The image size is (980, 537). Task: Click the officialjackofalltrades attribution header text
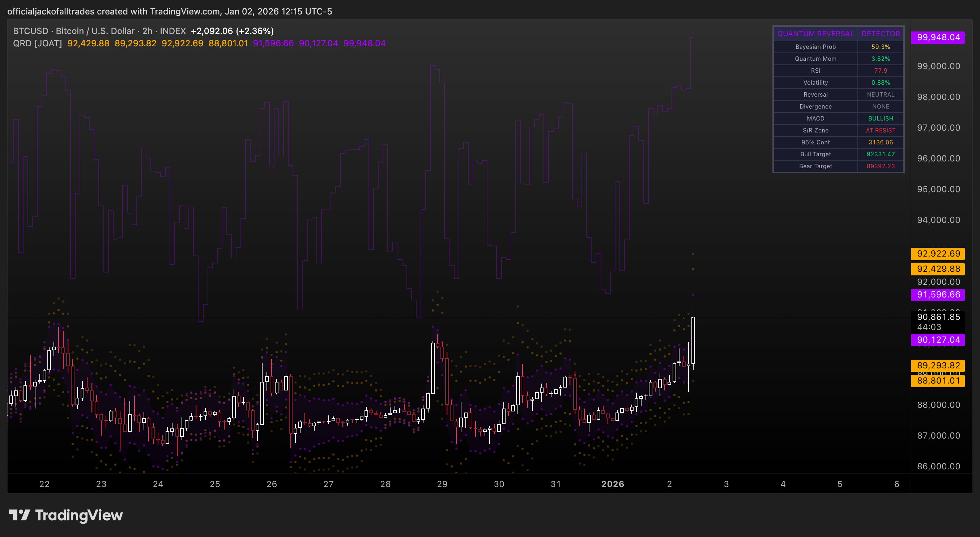(x=170, y=12)
